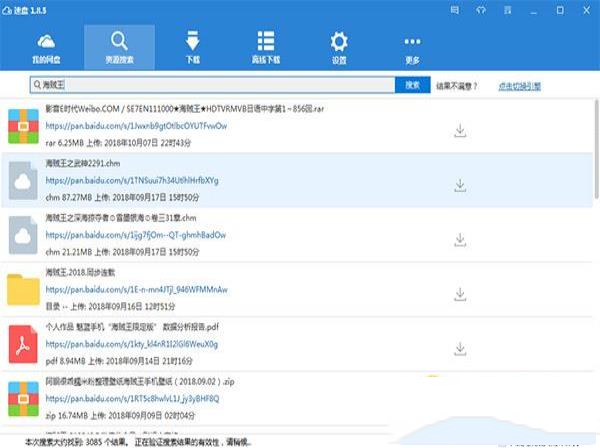
Task: Download the 手机壁纸 zip file
Action: [x=460, y=403]
